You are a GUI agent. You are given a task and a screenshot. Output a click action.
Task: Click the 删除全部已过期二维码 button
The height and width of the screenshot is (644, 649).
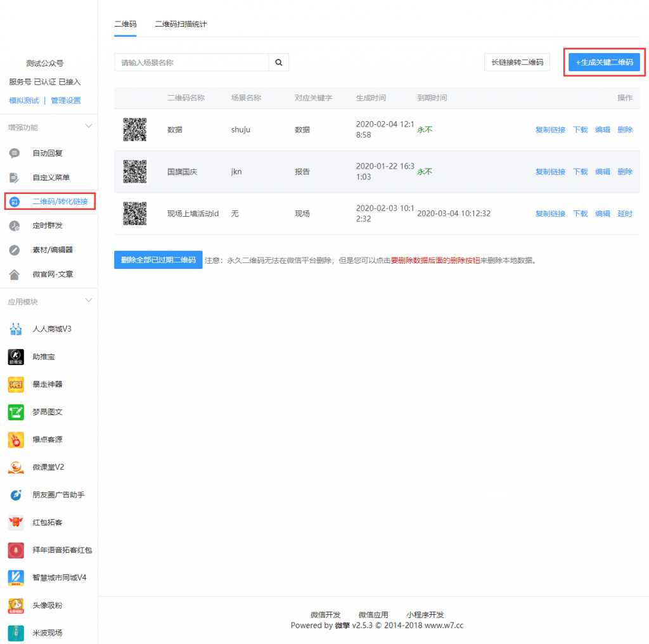click(158, 260)
